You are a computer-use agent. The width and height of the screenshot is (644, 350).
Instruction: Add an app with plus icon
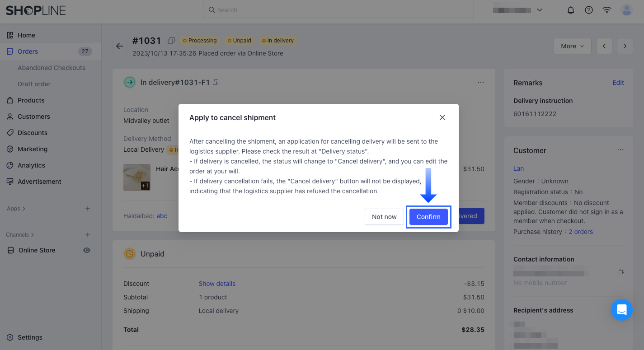88,209
